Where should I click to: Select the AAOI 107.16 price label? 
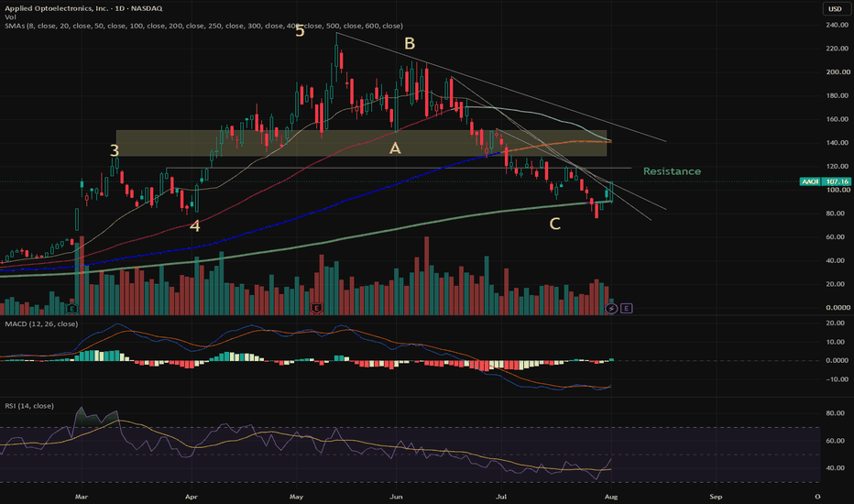point(825,181)
